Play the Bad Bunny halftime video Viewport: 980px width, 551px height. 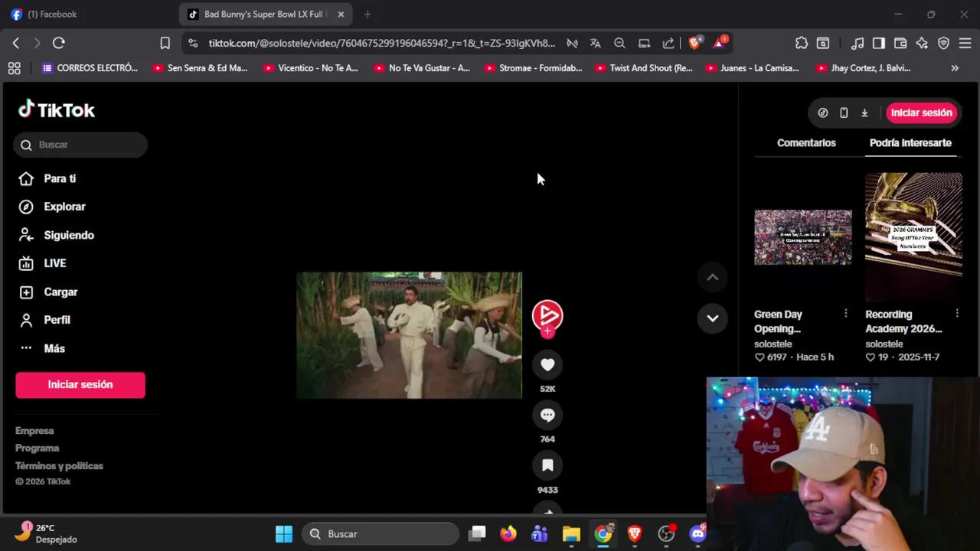coord(409,335)
